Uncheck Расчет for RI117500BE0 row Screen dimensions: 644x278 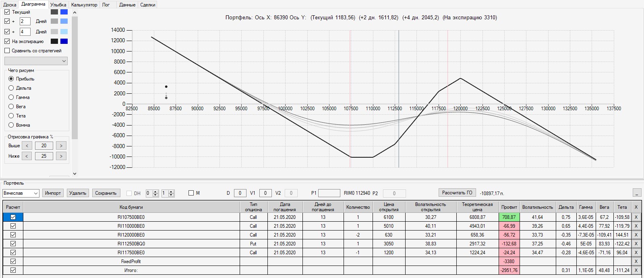pos(13,253)
